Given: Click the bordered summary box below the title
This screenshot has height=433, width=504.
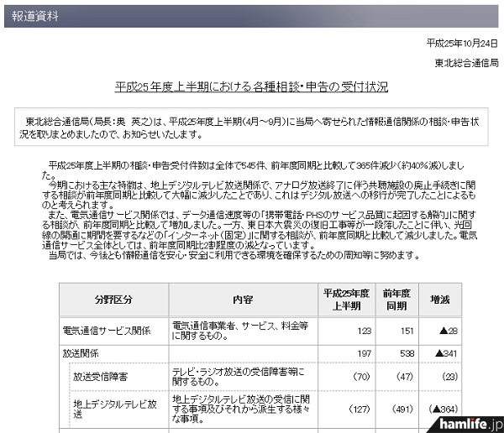Looking at the screenshot, I should coord(251,127).
